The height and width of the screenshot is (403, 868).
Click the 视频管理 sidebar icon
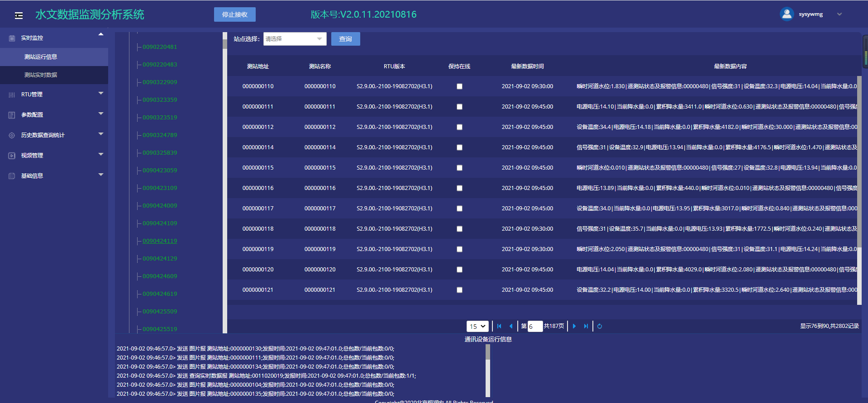[x=12, y=156]
